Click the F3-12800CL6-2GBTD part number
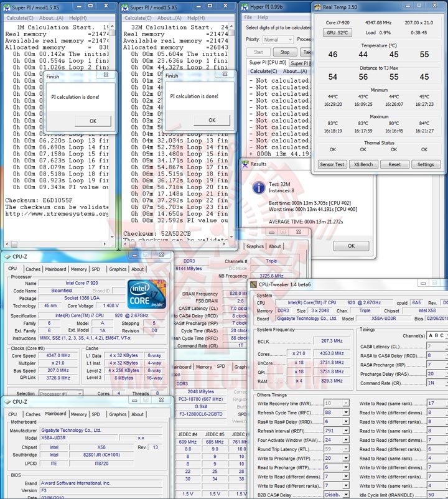 (201, 414)
